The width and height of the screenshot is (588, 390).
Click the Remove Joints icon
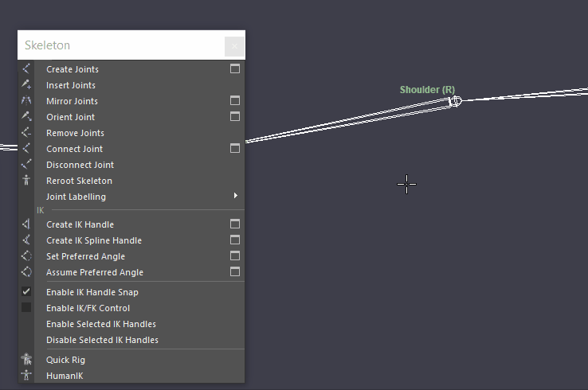[x=25, y=133]
